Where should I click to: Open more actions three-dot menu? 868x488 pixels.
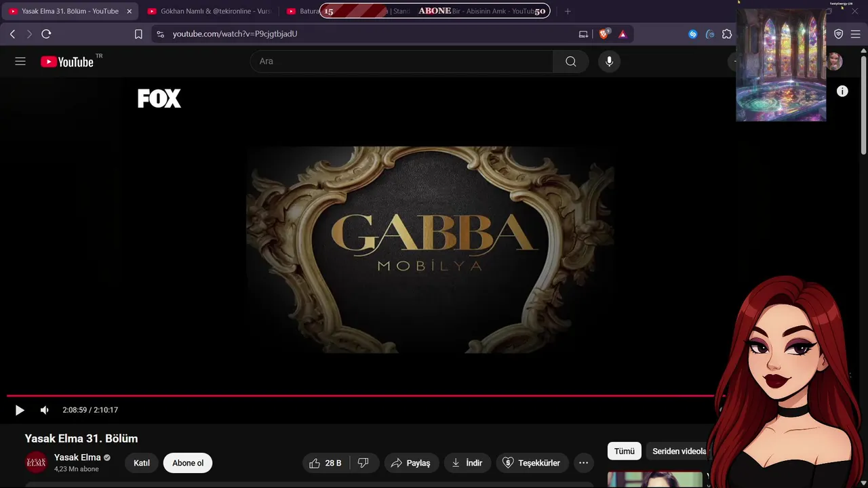tap(583, 463)
